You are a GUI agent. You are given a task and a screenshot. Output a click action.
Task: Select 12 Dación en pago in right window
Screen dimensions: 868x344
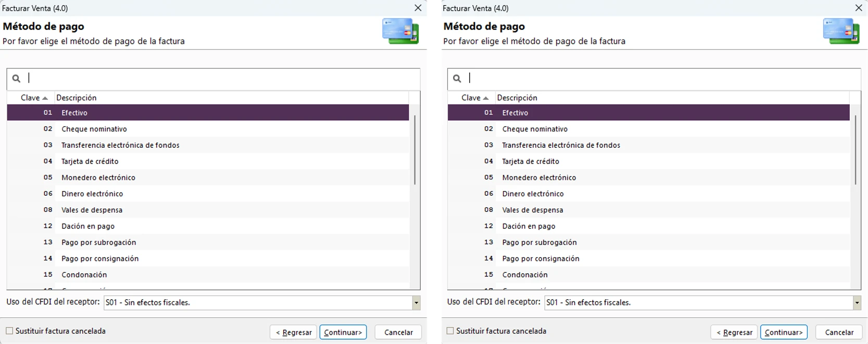(648, 226)
